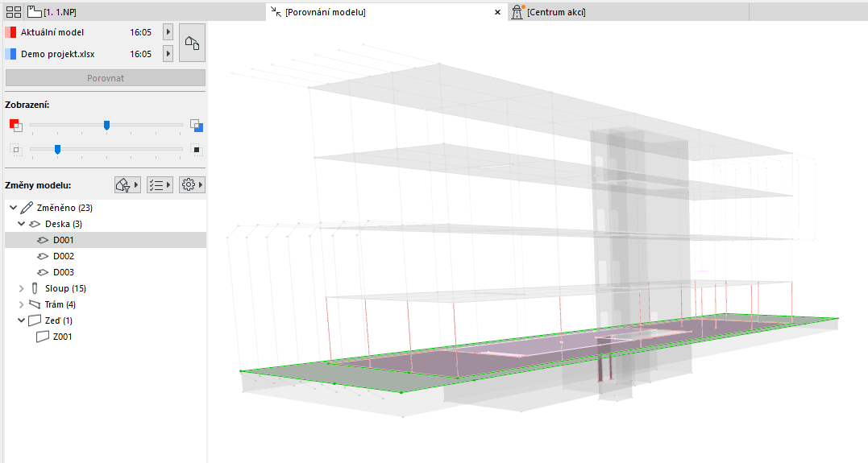Open the checklist options icon
This screenshot has height=463, width=868.
[x=160, y=184]
